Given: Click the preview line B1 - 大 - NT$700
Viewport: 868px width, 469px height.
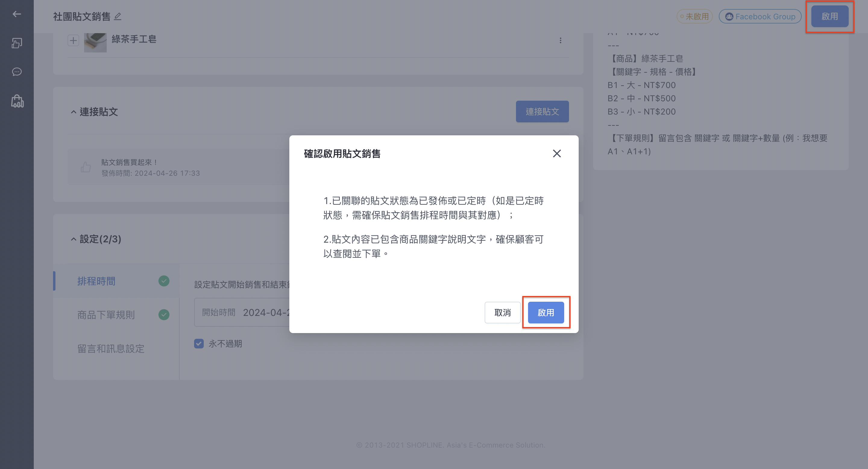Looking at the screenshot, I should [642, 85].
